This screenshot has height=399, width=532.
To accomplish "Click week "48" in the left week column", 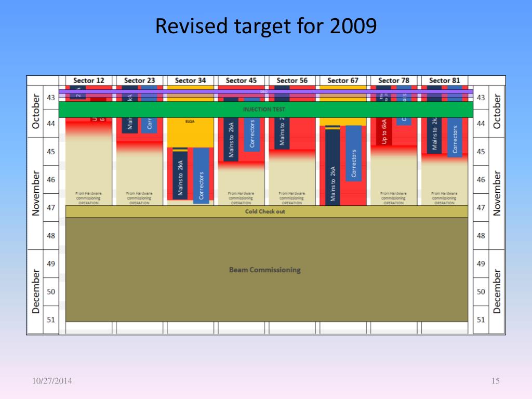I will (51, 236).
